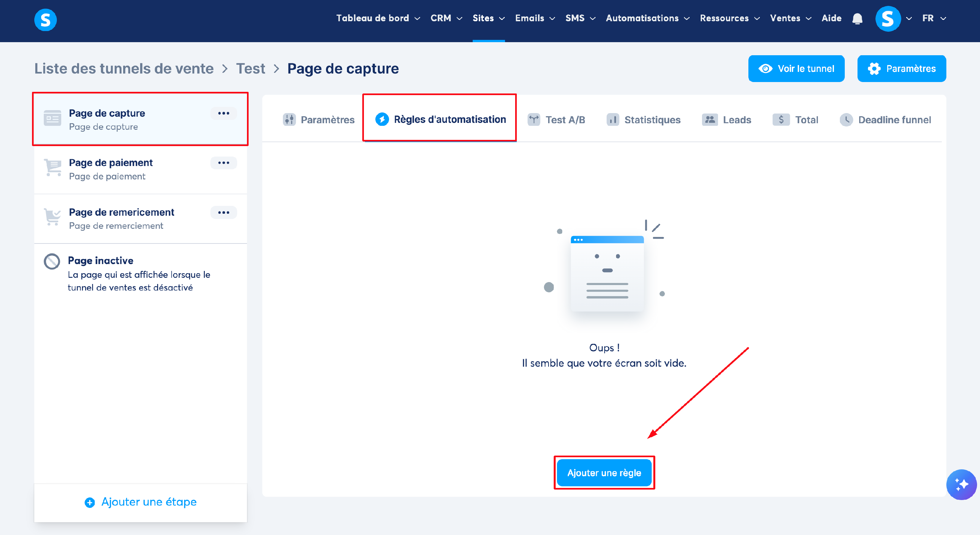980x535 pixels.
Task: Click the Systeme.io logo in header
Action: (x=45, y=20)
